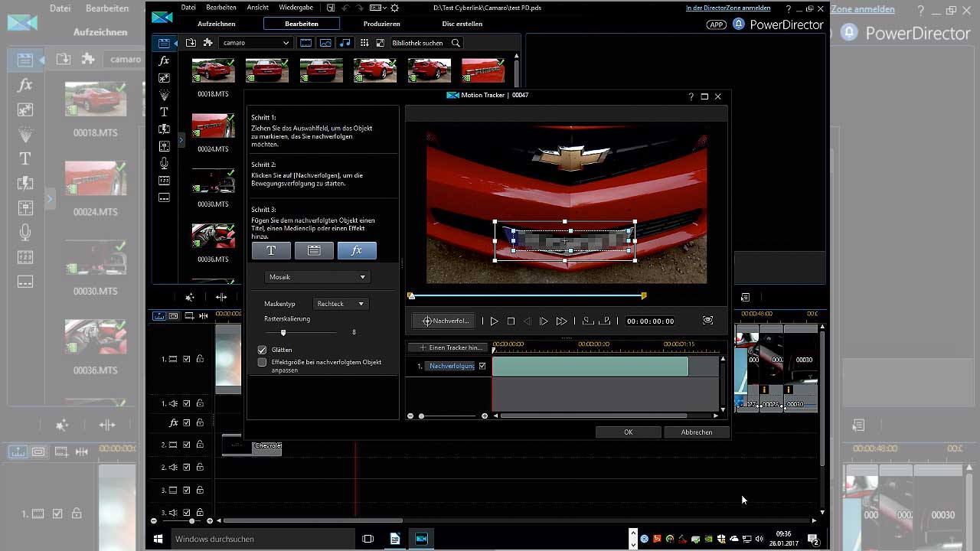Screen dimensions: 980x551
Task: Add a title to the tracked object
Action: coord(271,250)
